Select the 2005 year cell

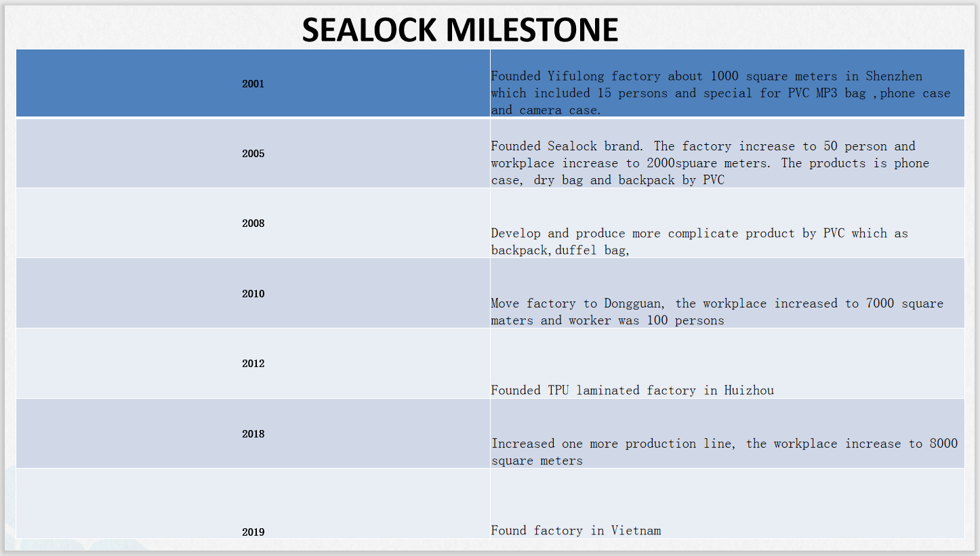tap(253, 154)
